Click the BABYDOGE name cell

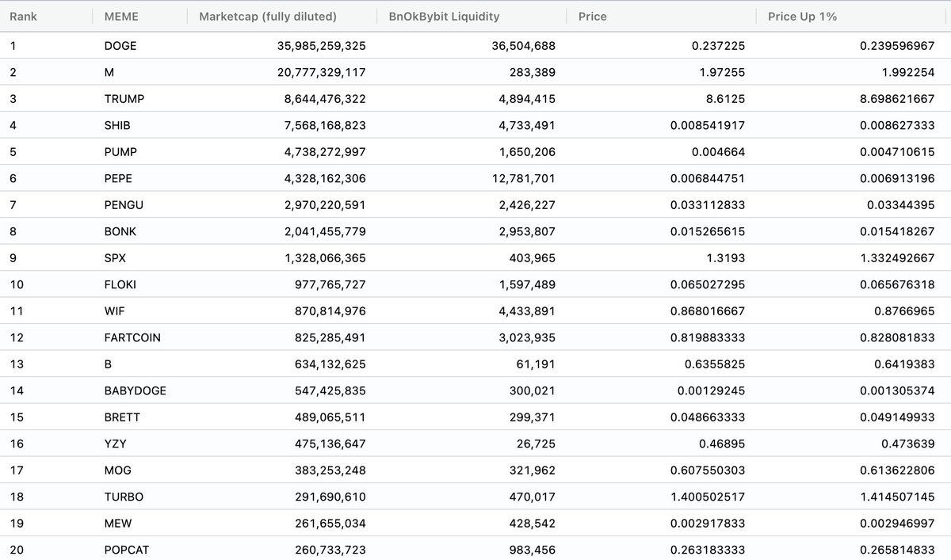pos(136,390)
